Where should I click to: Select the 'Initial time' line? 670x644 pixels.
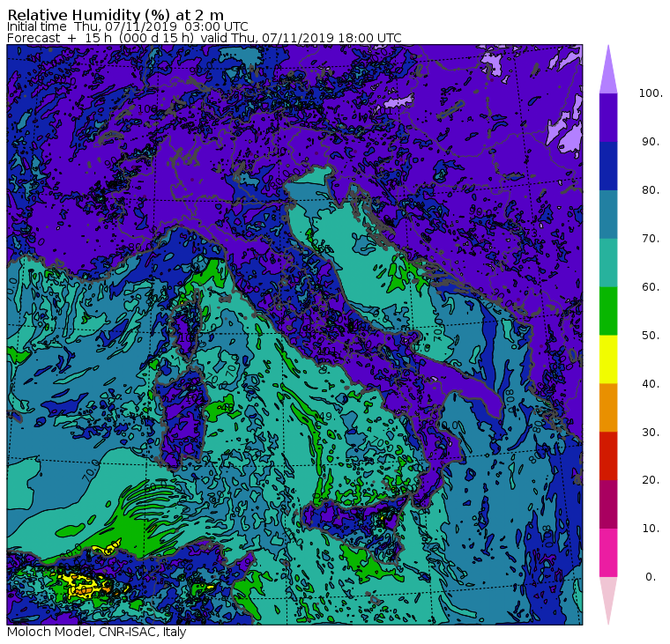pos(127,26)
